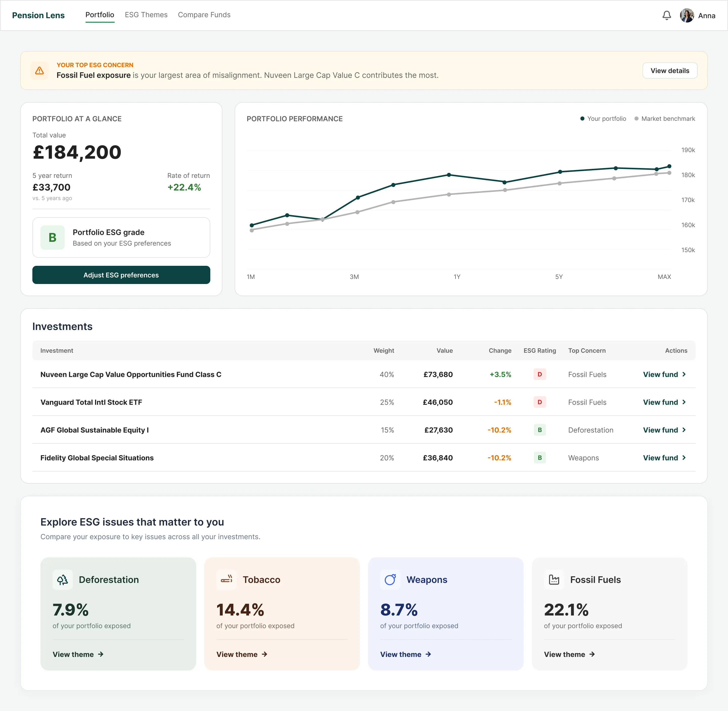This screenshot has height=711, width=728.
Task: Click View theme on the Deforestation card
Action: coord(78,654)
